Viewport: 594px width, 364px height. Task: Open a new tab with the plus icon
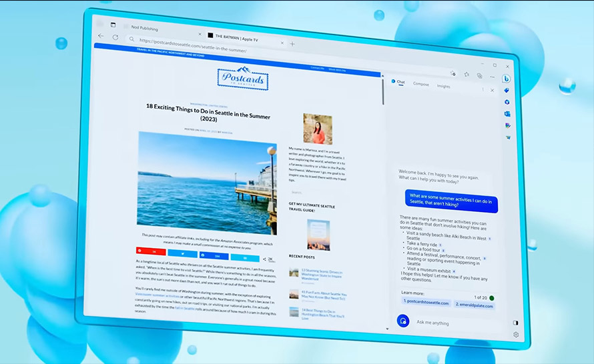(292, 44)
